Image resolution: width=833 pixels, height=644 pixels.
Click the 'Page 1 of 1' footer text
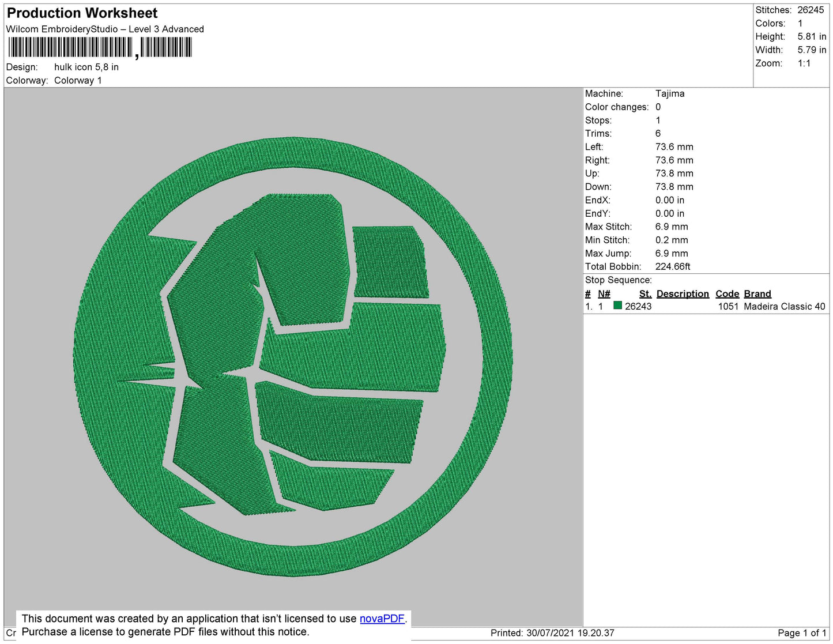[x=802, y=633]
